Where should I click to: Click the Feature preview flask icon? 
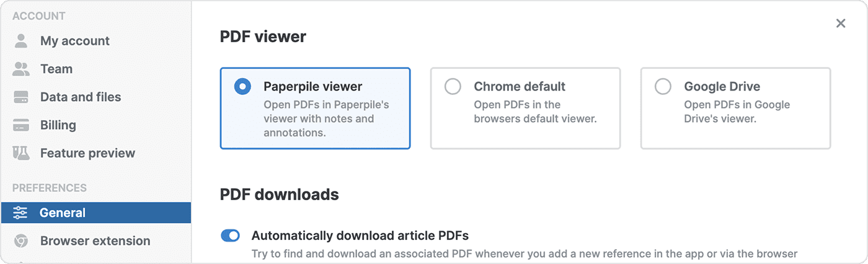click(x=21, y=153)
